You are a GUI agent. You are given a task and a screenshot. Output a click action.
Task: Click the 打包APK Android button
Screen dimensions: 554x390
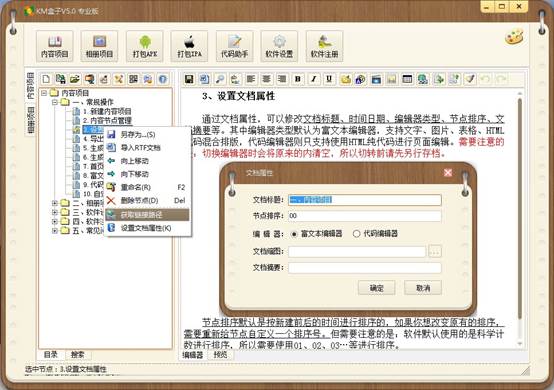tap(145, 46)
